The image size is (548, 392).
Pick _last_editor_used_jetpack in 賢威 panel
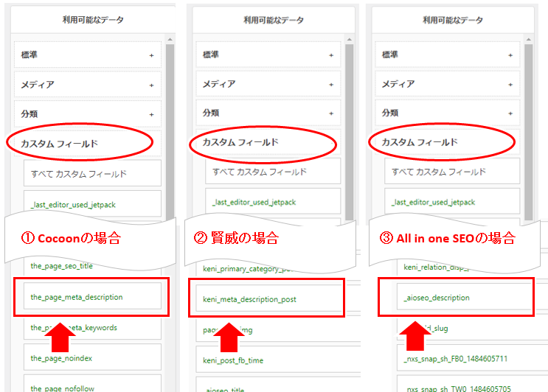pyautogui.click(x=273, y=201)
